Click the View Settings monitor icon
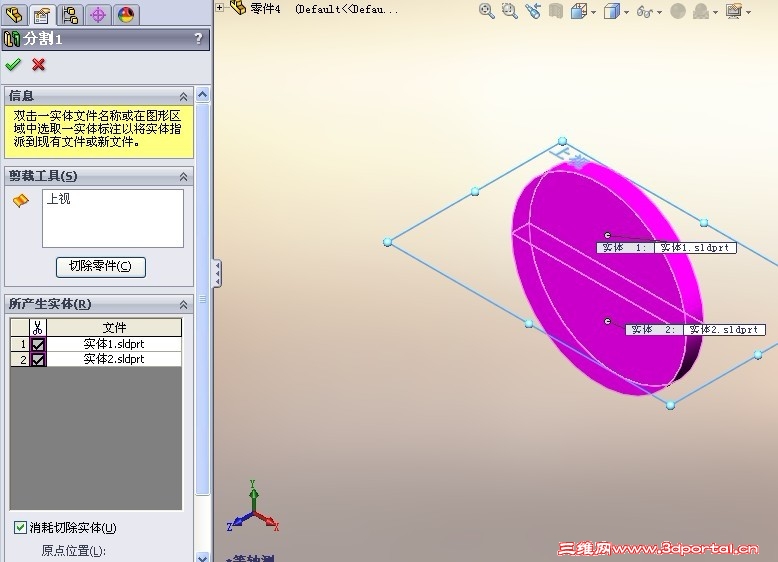The height and width of the screenshot is (562, 778). click(734, 11)
